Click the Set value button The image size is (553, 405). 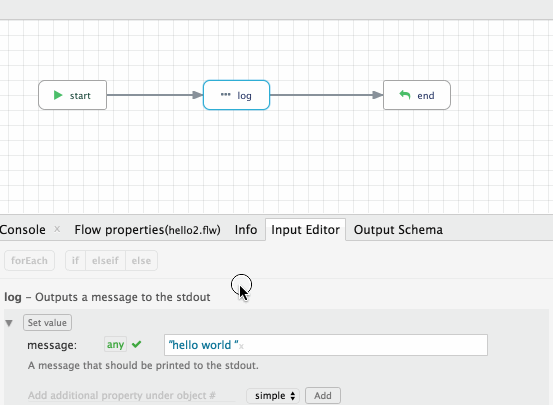tap(47, 323)
